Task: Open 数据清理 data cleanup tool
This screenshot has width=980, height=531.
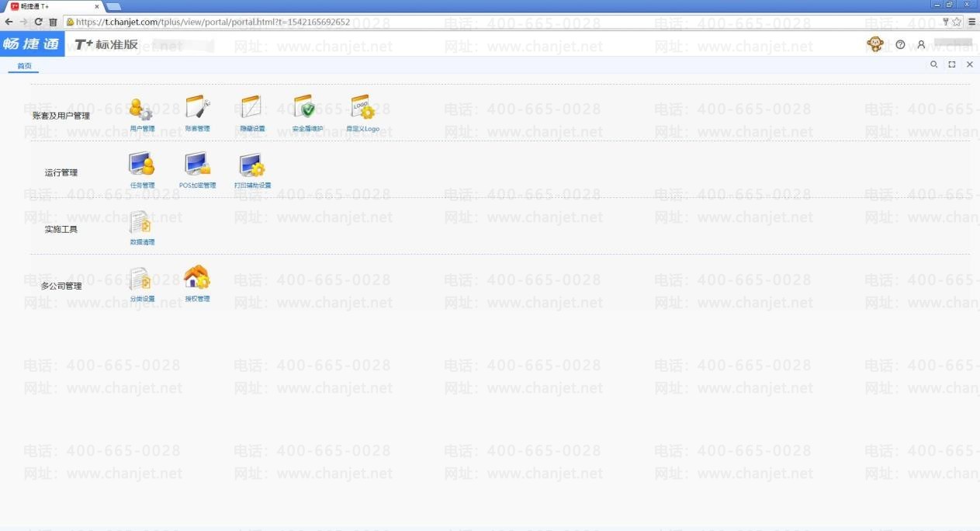Action: pos(142,228)
